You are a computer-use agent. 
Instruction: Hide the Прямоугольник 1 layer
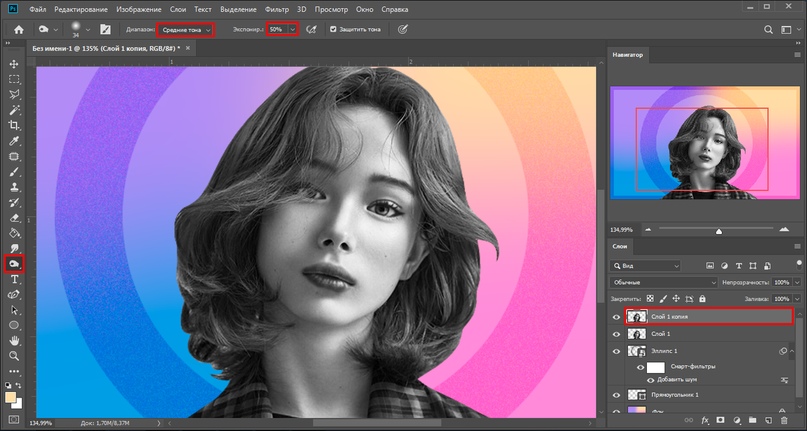click(x=616, y=395)
